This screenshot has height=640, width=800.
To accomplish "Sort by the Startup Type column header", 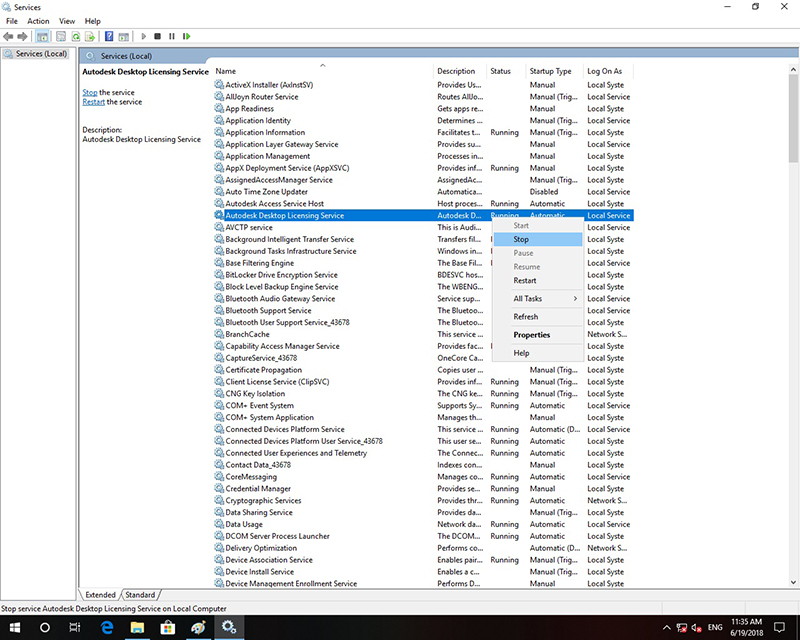I will point(555,71).
